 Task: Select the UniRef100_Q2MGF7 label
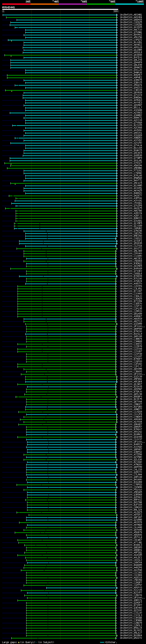tap(131, 603)
